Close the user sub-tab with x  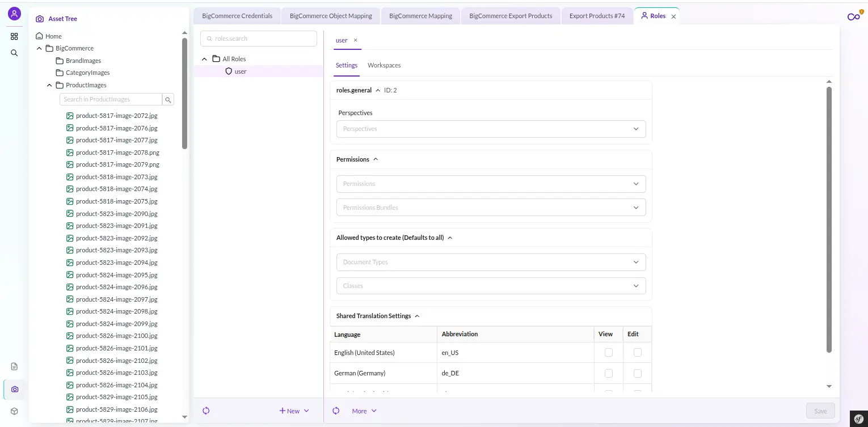[x=355, y=40]
